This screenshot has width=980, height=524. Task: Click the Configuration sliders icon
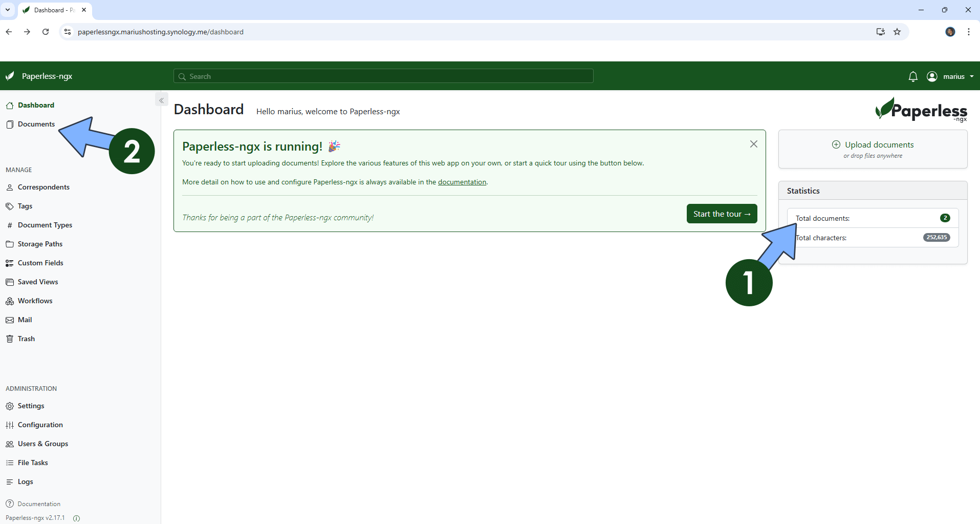10,425
